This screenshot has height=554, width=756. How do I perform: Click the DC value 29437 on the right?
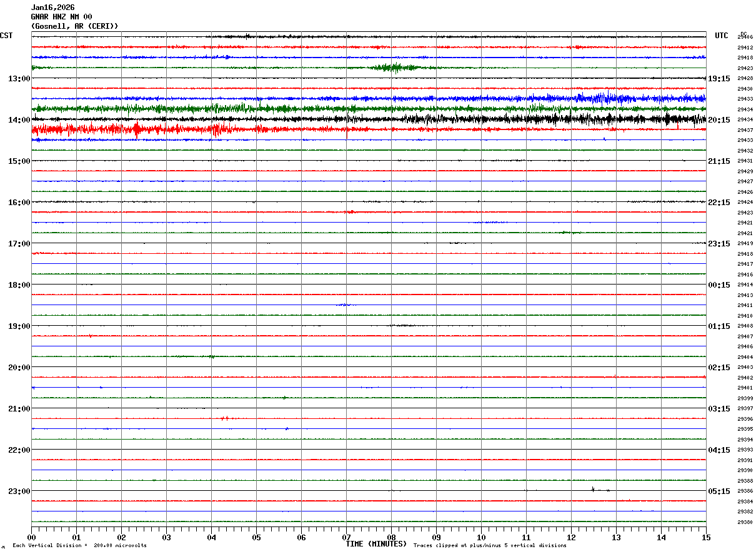pyautogui.click(x=745, y=130)
